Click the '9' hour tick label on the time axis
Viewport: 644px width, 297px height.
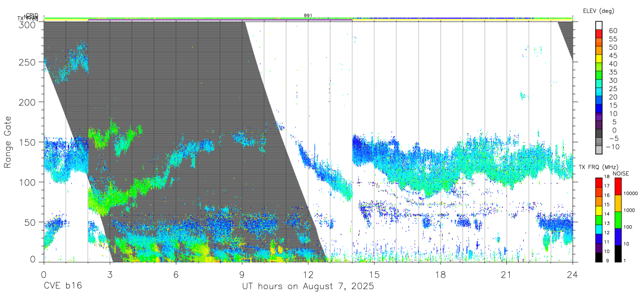[x=242, y=274]
